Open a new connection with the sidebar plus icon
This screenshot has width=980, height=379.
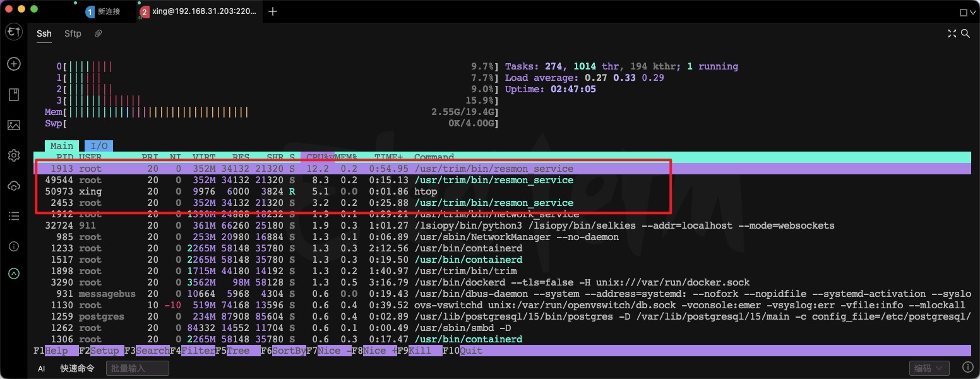(14, 64)
